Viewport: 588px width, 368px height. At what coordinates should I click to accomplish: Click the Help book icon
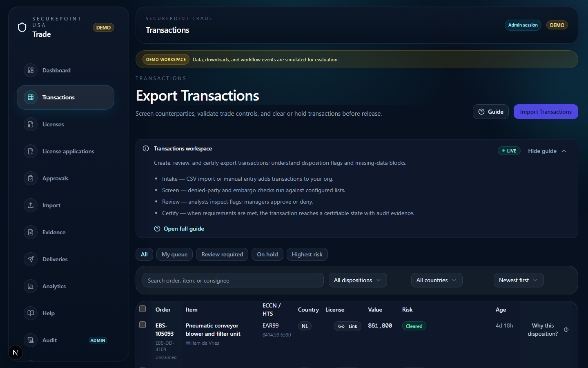click(x=31, y=313)
